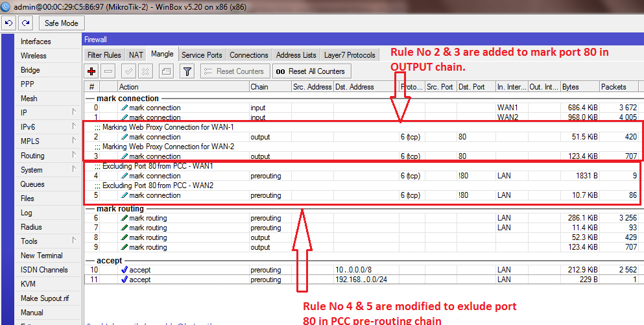
Task: Open Service Ports tab
Action: 202,55
